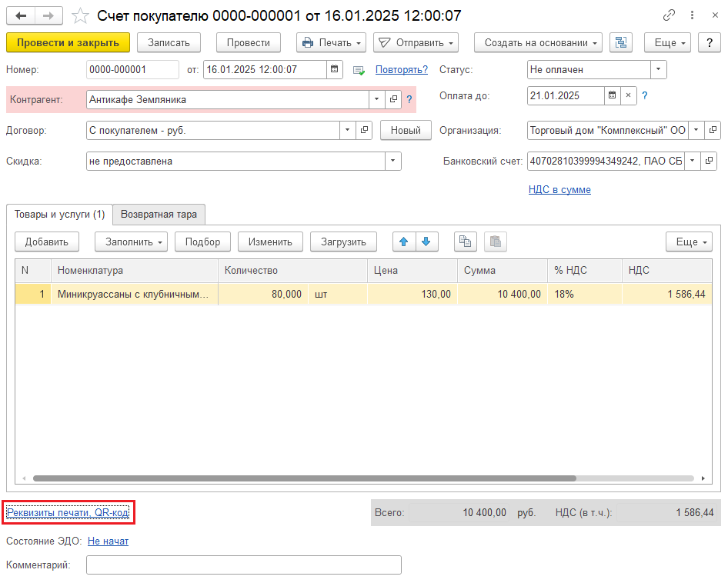Viewport: 728px width, 583px height.
Task: Add invoice to favorites with star icon
Action: pyautogui.click(x=80, y=16)
